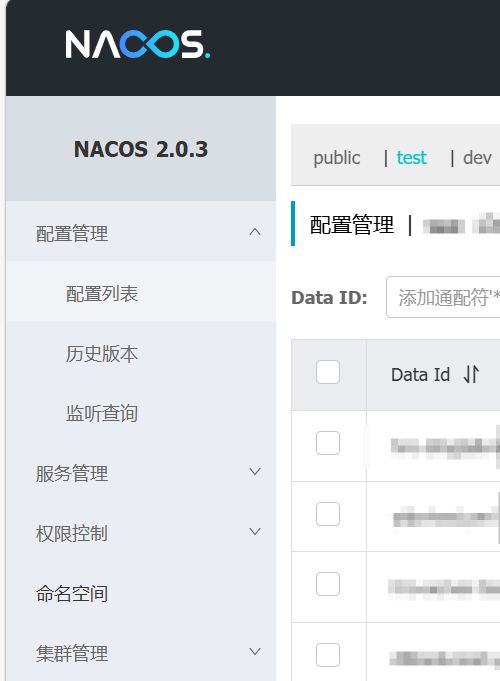This screenshot has width=500, height=681.
Task: Tick the select-all checkbox in table header
Action: [328, 372]
